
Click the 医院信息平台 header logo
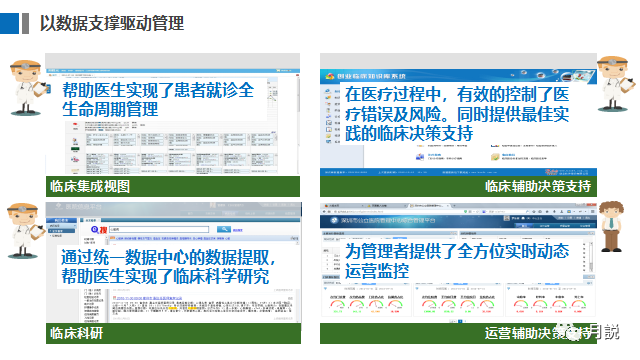click(x=78, y=207)
